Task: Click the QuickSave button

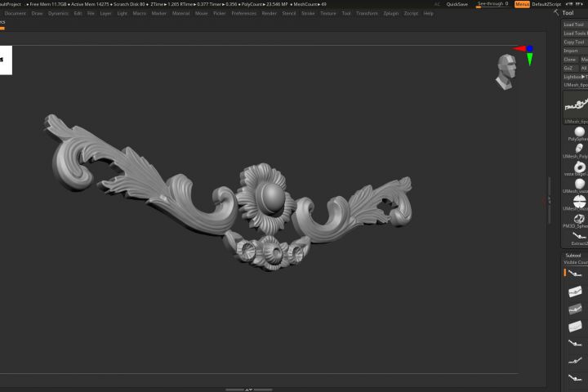Action: coord(457,4)
